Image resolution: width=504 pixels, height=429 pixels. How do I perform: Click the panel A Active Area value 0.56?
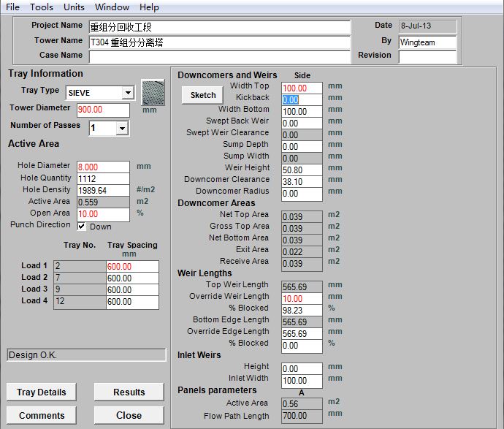coord(302,404)
